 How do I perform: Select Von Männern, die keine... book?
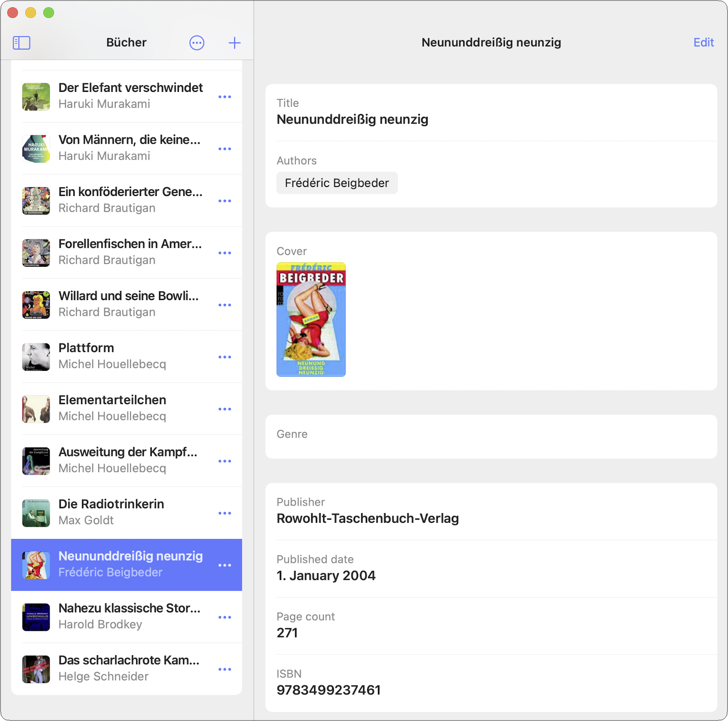pos(129,148)
